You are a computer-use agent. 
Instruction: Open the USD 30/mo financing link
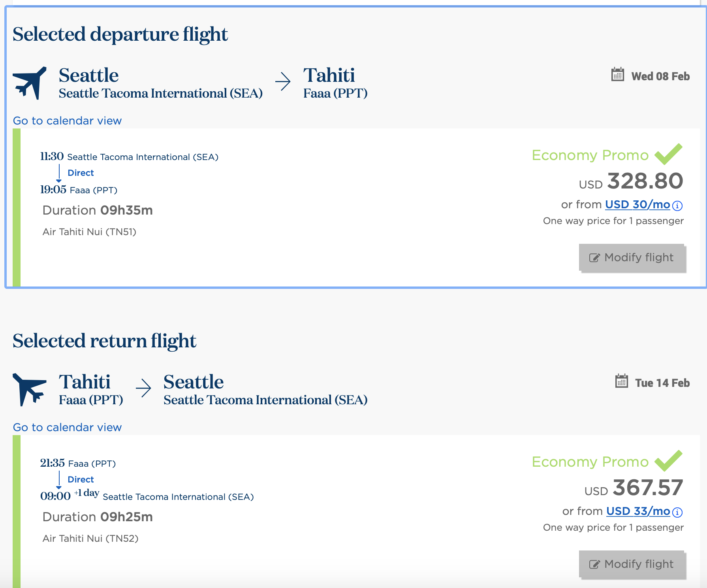(637, 205)
